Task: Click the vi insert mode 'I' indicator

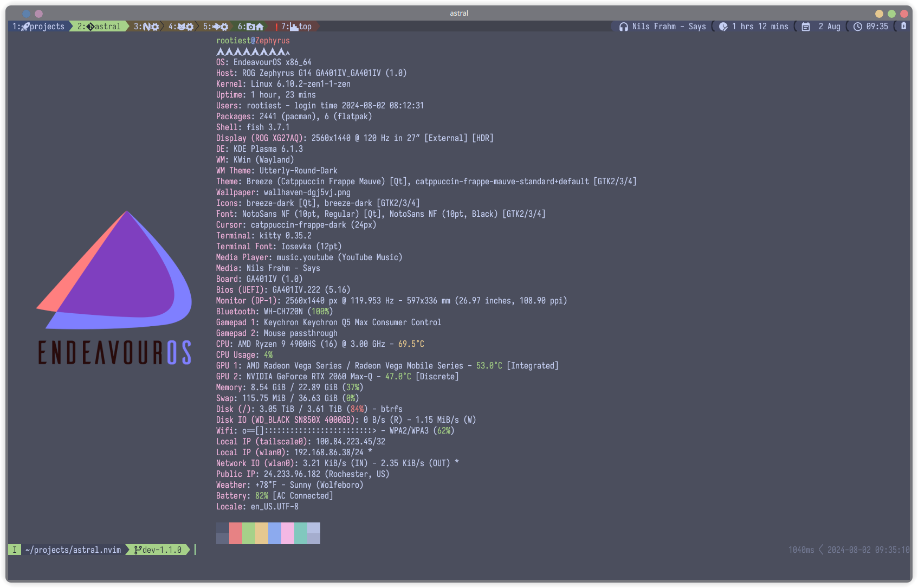Action: [x=15, y=550]
